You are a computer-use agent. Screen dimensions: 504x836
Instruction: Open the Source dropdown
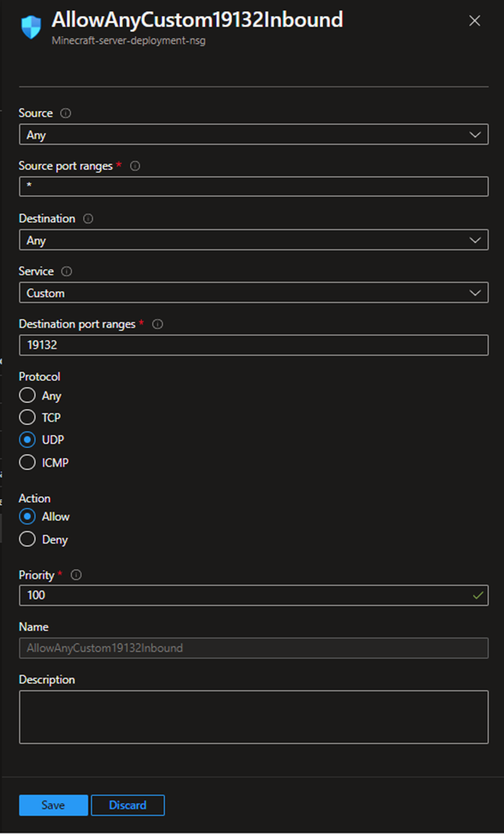coord(254,135)
